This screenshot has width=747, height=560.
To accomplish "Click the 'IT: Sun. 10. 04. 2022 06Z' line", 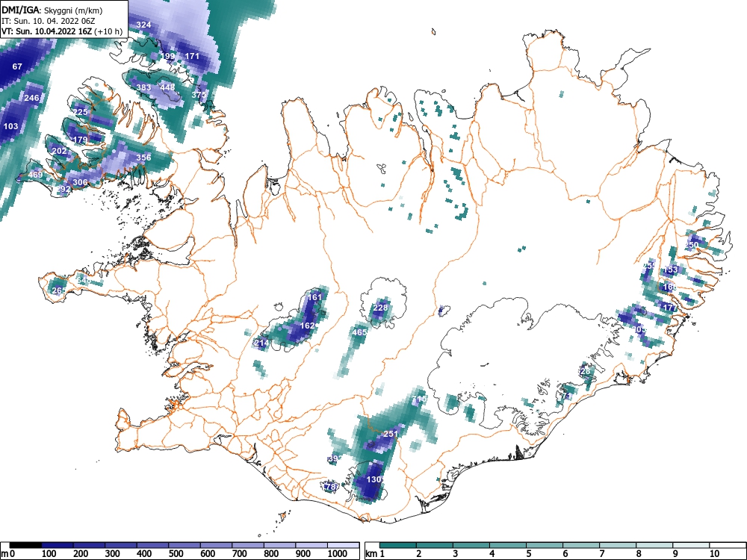I will (x=48, y=21).
